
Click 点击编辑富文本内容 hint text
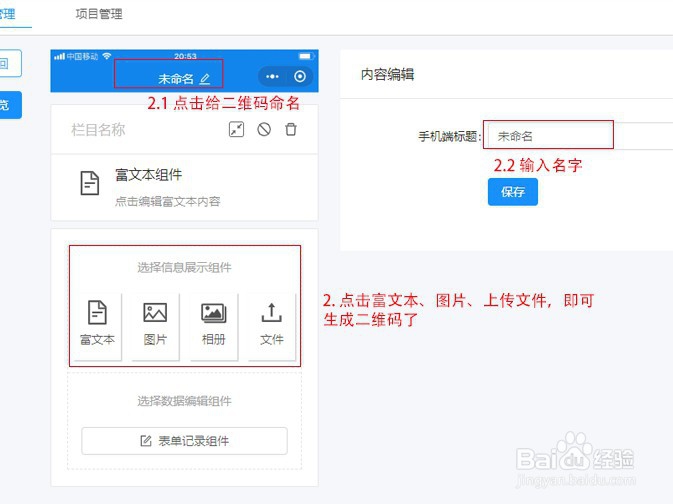[x=167, y=201]
